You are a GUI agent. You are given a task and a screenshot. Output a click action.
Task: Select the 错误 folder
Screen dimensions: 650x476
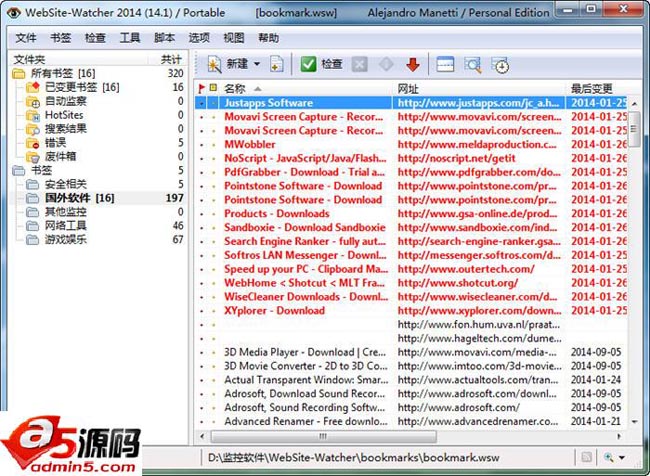(55, 143)
